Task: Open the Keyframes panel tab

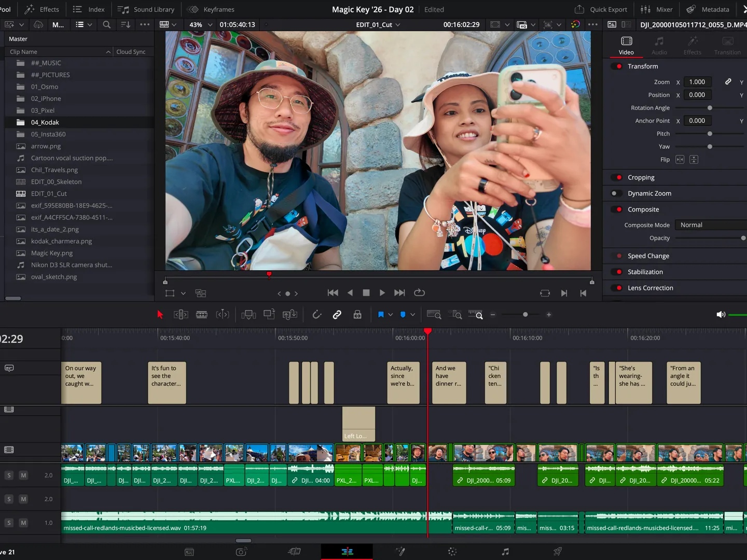Action: tap(211, 9)
